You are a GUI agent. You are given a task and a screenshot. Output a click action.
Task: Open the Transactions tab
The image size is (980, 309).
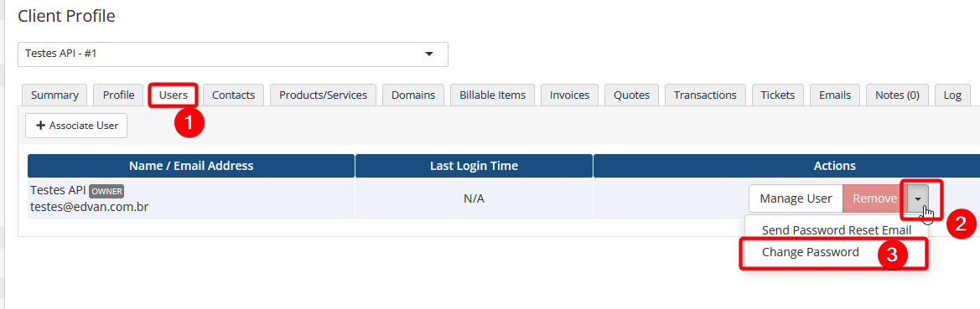705,95
